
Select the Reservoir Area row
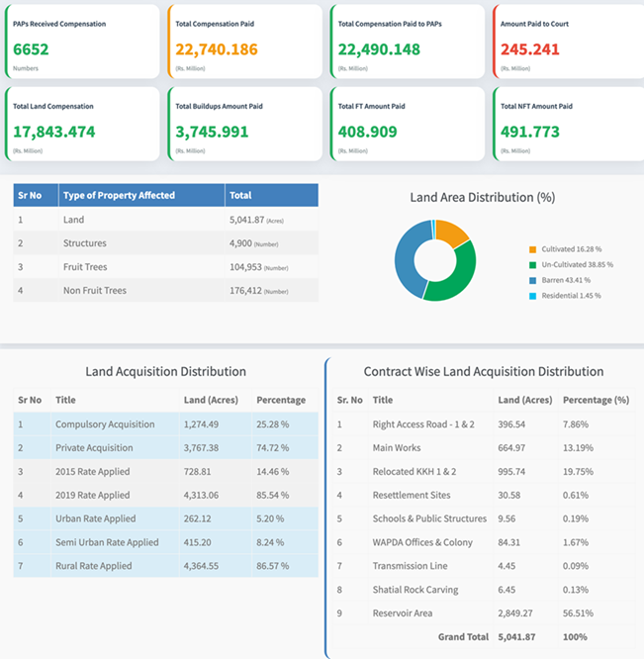click(x=484, y=613)
